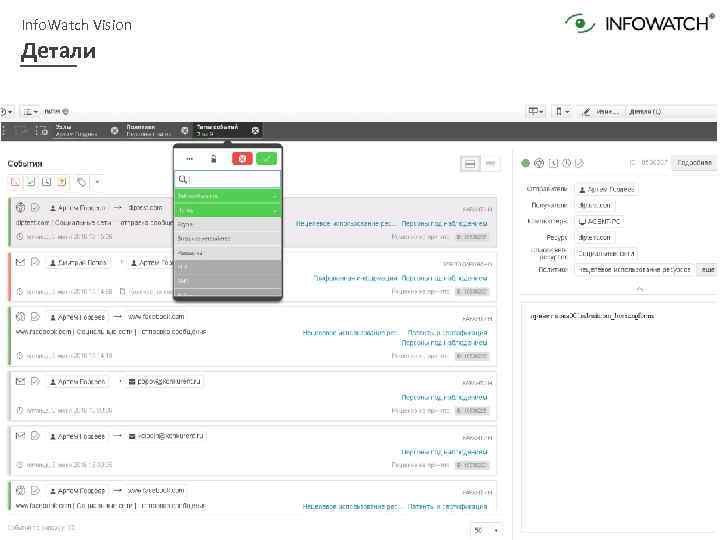
Task: Collapse details fields with the chevron
Action: click(641, 289)
